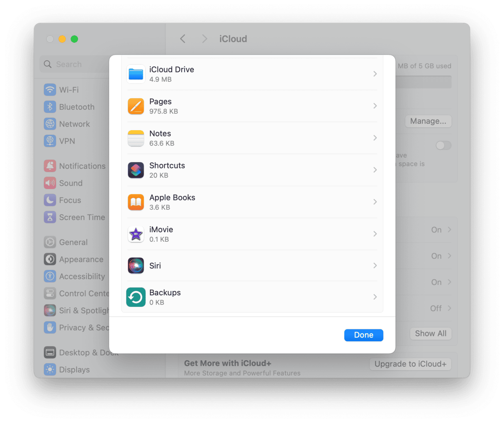Viewport: 504px width, 423px height.
Task: Click the Desktop & Dock sidebar icon
Action: click(50, 352)
